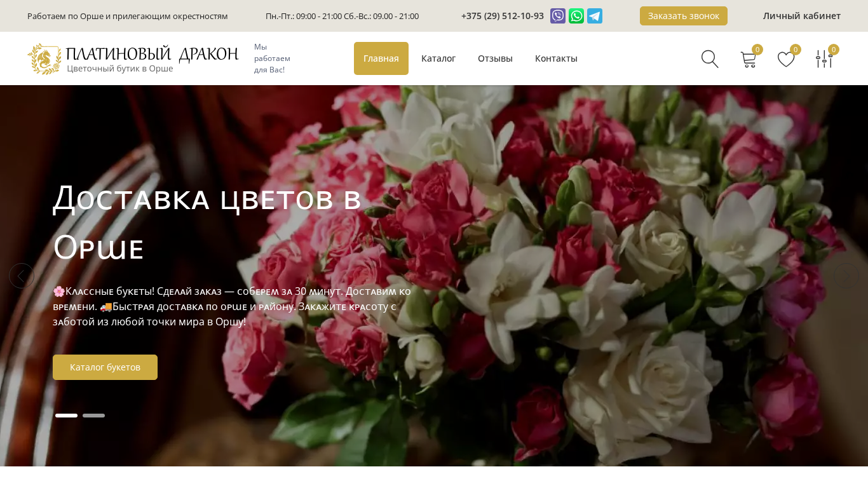This screenshot has height=488, width=868.
Task: Open the shopping cart icon
Action: pos(749,59)
